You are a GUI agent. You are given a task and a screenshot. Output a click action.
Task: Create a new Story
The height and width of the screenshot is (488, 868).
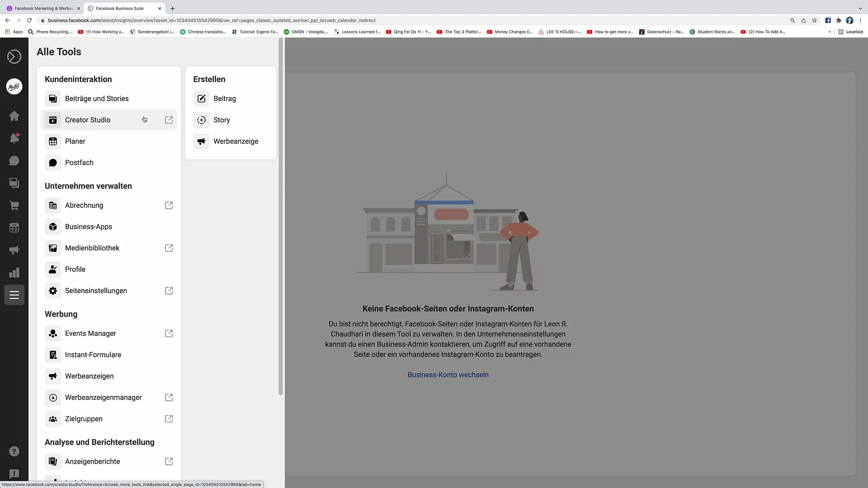tap(222, 120)
